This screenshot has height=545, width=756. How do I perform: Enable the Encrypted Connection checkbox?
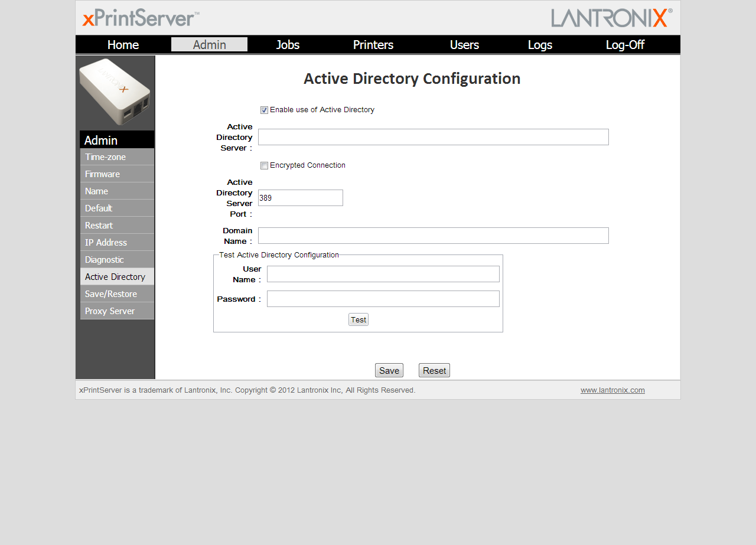(x=264, y=165)
